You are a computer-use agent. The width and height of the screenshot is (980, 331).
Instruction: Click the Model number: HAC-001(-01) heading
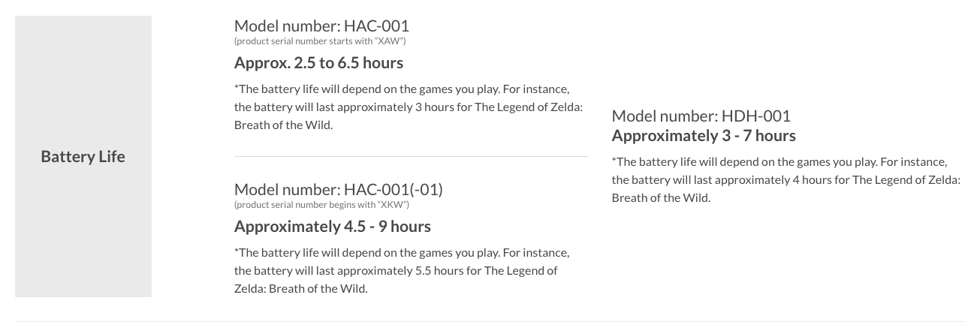(x=338, y=189)
